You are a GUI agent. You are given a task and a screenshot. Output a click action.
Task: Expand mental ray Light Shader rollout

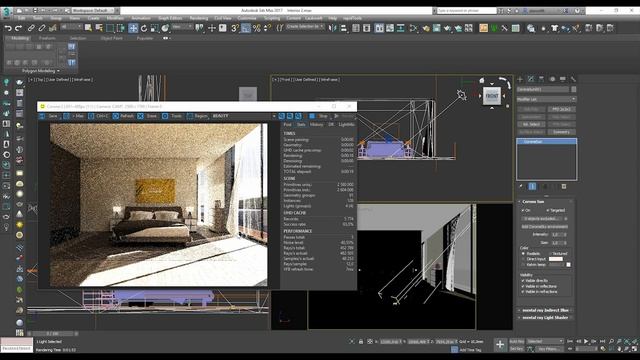[x=545, y=318]
